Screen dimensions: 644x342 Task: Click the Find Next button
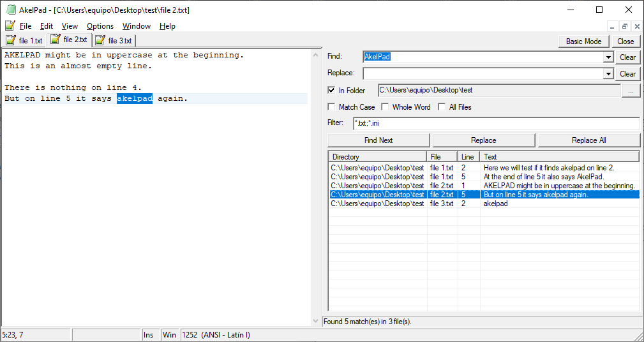pyautogui.click(x=378, y=140)
